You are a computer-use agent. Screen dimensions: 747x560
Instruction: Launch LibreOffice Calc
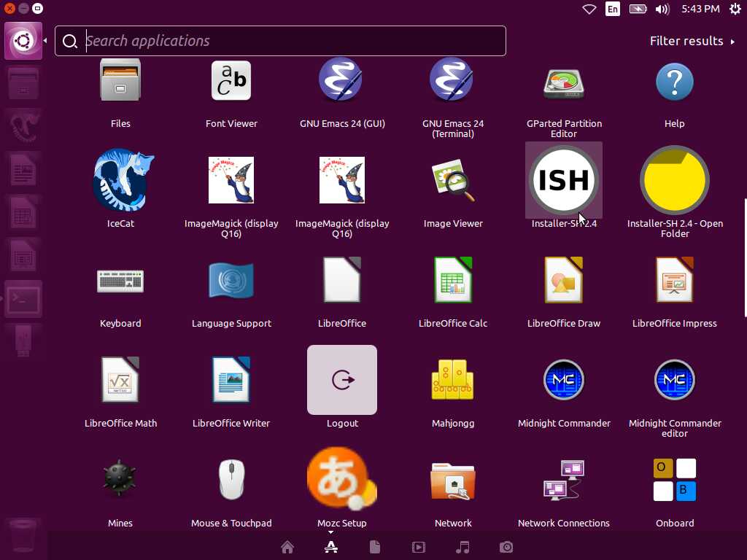click(453, 280)
